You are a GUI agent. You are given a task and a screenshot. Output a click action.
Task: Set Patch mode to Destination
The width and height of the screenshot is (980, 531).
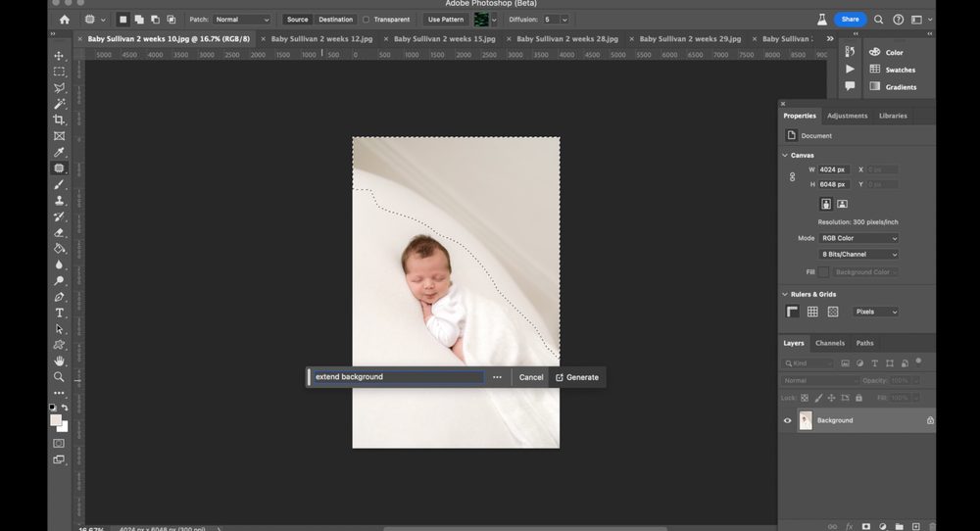[335, 20]
